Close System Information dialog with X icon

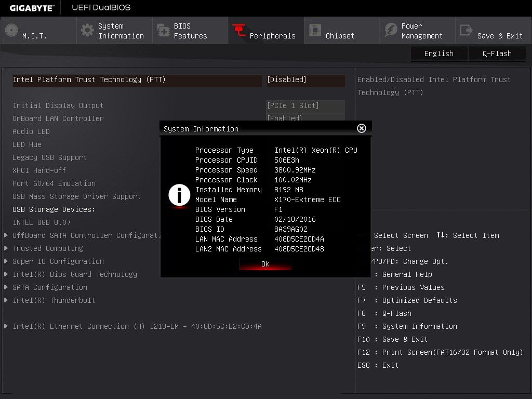(362, 128)
